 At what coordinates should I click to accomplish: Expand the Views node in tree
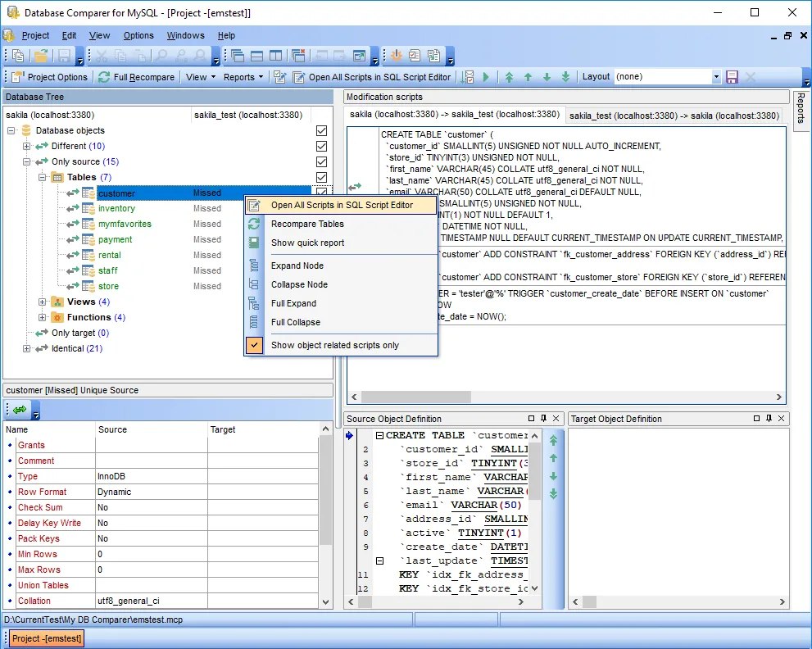(43, 302)
